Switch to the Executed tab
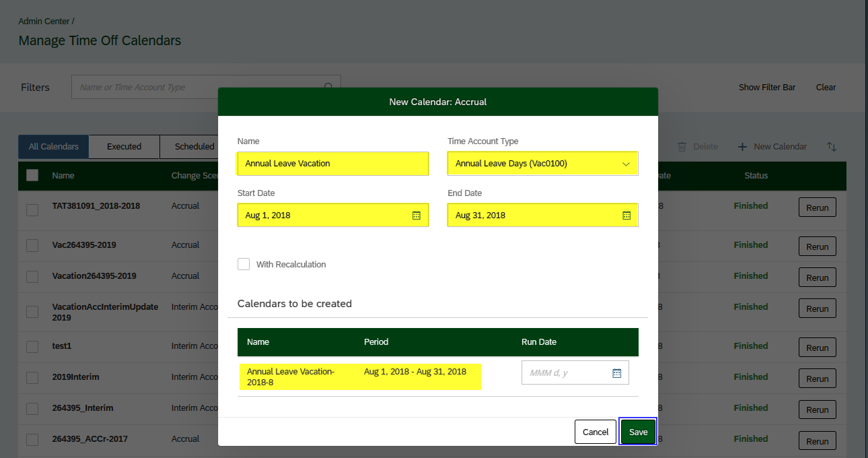The width and height of the screenshot is (868, 458). pos(124,146)
